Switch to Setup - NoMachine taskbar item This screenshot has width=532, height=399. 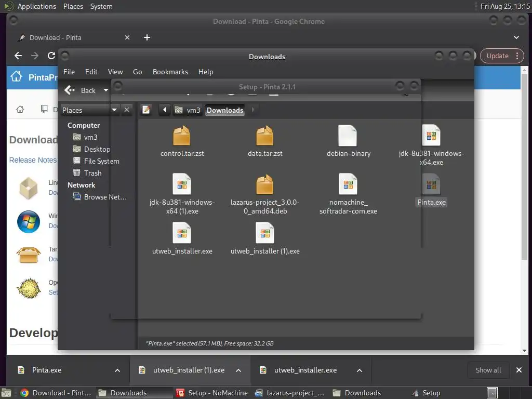pos(212,393)
